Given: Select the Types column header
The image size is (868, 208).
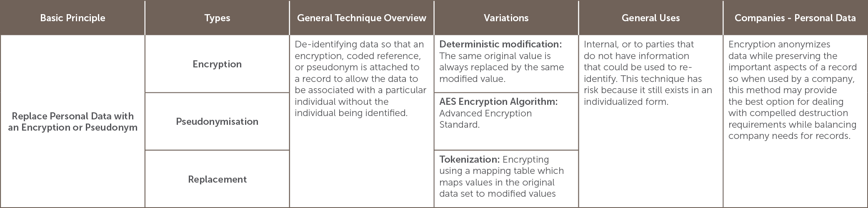Looking at the screenshot, I should coord(217,18).
